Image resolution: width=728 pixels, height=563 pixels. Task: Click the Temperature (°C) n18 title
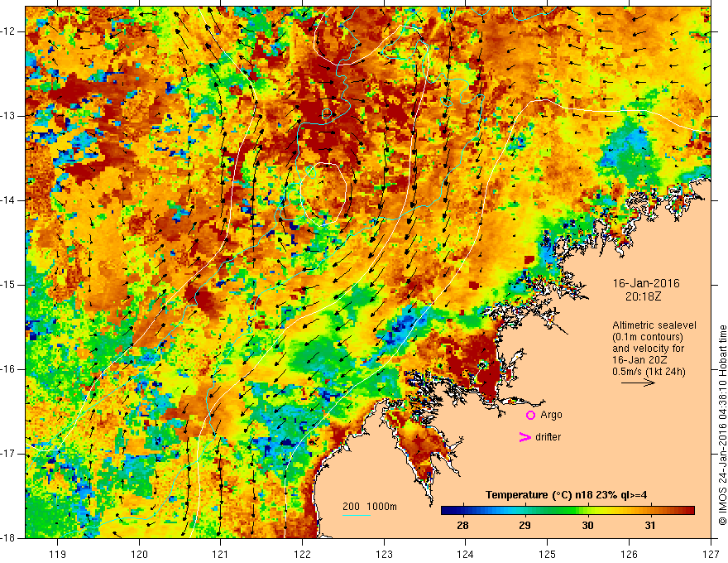tap(566, 495)
